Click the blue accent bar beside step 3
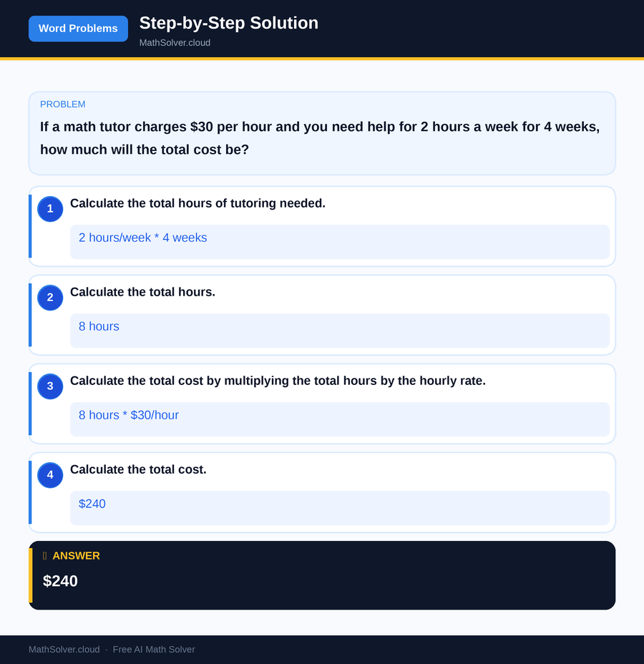 (29, 404)
